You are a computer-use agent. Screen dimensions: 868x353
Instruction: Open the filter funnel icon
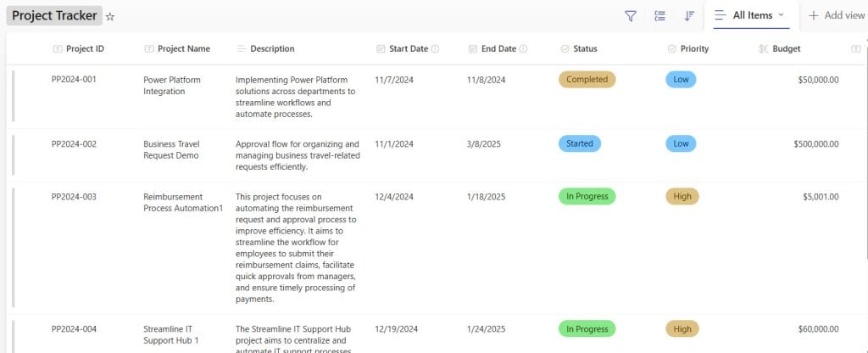pos(630,16)
